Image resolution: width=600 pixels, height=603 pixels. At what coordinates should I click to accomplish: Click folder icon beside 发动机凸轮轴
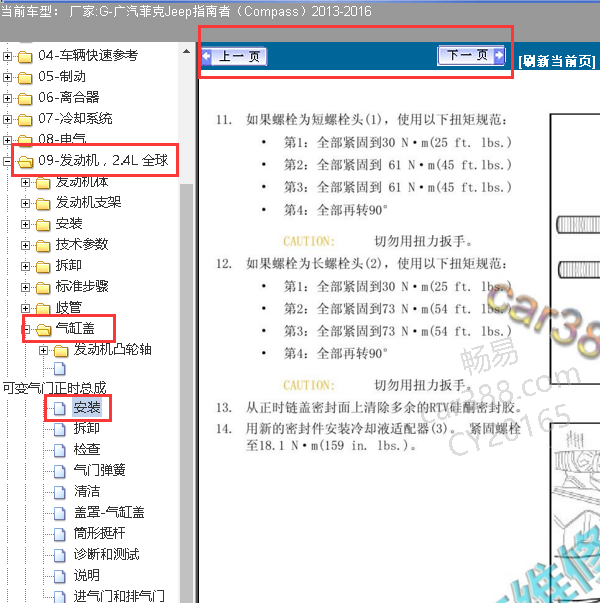[x=61, y=351]
